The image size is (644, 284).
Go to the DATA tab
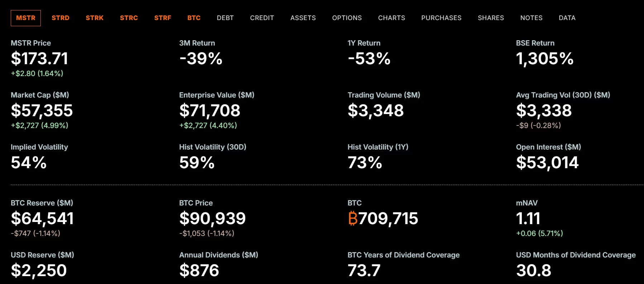tap(567, 18)
